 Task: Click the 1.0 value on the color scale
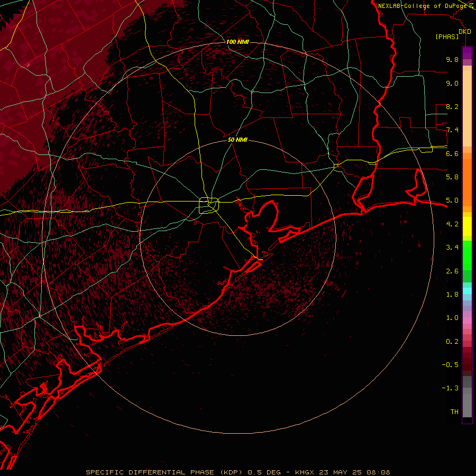452,318
